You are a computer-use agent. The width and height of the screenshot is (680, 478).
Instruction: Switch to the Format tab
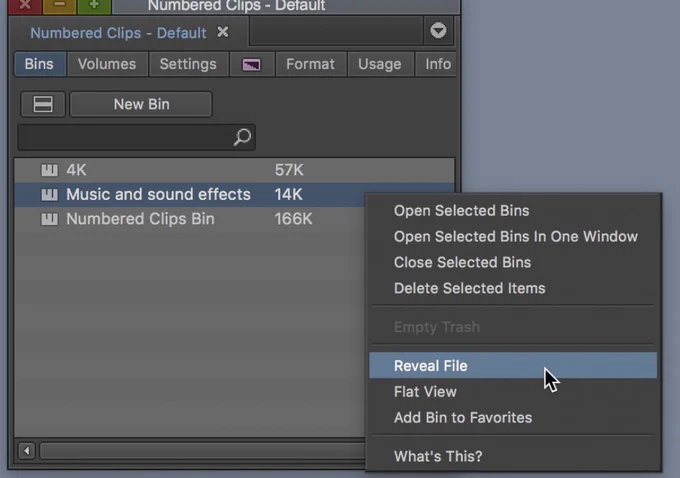(x=311, y=64)
